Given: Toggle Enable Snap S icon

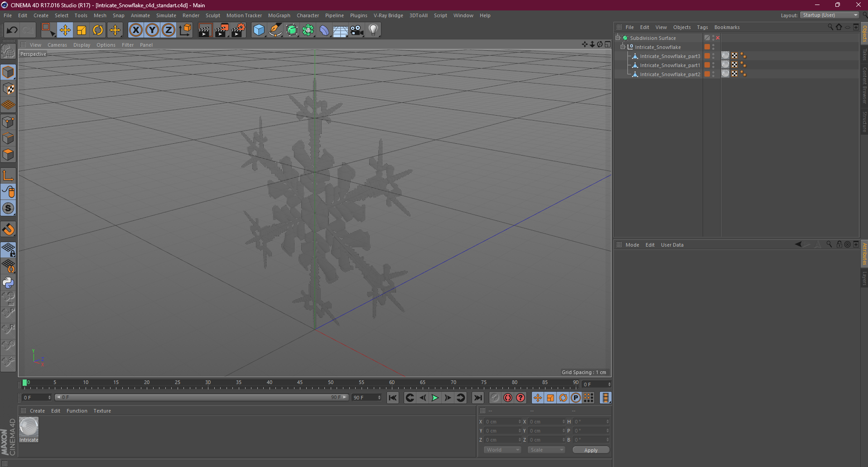Looking at the screenshot, I should pos(8,208).
